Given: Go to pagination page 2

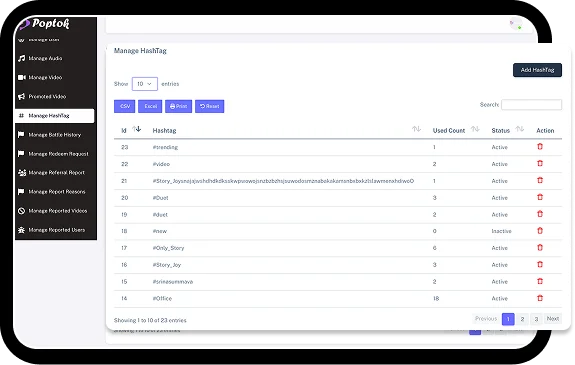Looking at the screenshot, I should pos(522,319).
